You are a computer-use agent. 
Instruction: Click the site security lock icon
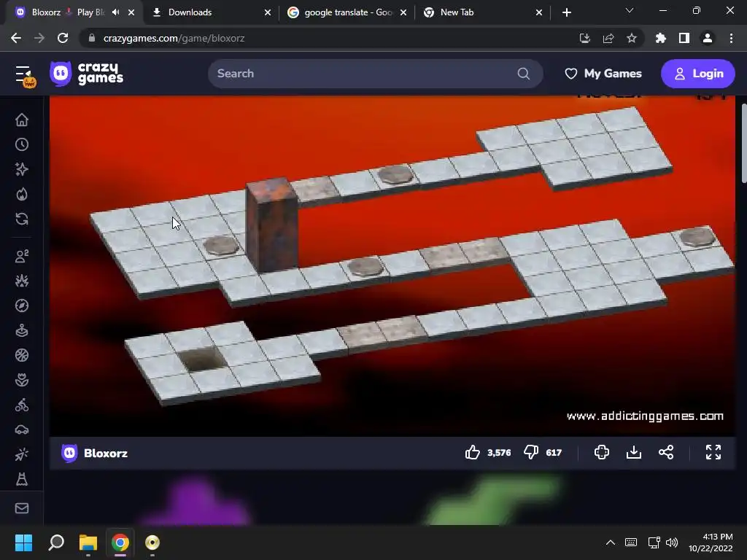tap(92, 38)
